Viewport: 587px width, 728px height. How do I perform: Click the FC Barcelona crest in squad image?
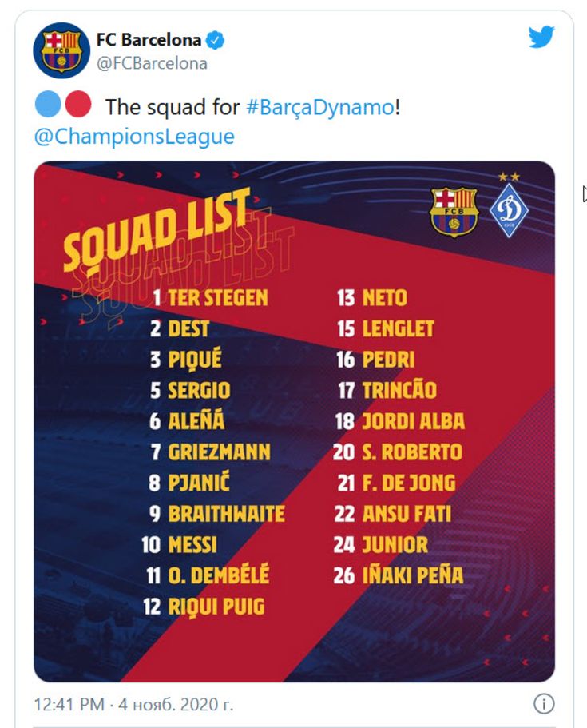(454, 212)
